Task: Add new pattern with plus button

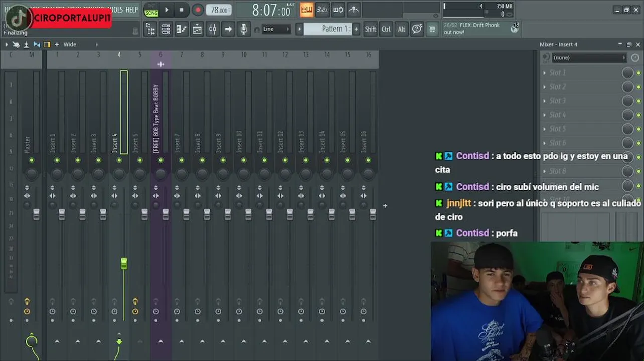Action: click(x=356, y=29)
